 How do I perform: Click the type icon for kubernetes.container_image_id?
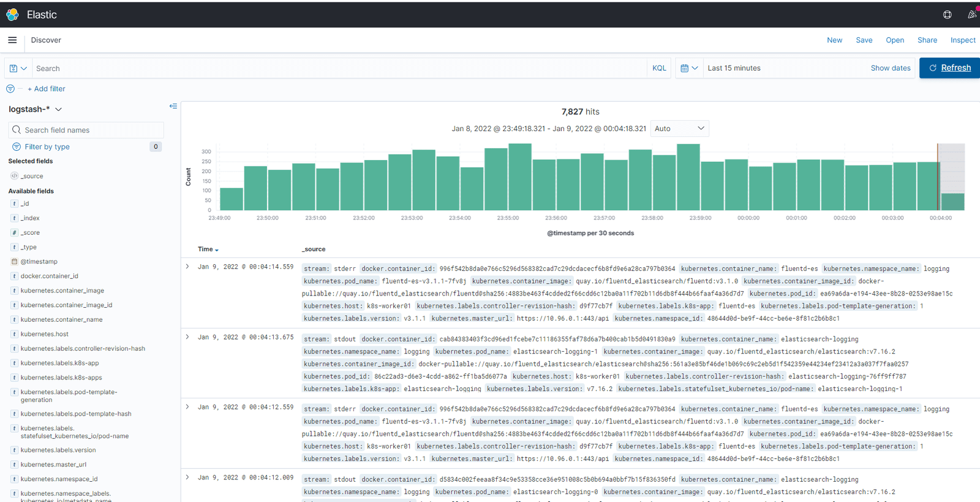point(14,305)
